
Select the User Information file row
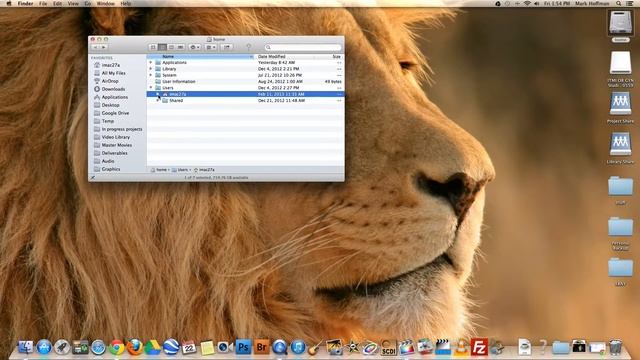pos(245,82)
